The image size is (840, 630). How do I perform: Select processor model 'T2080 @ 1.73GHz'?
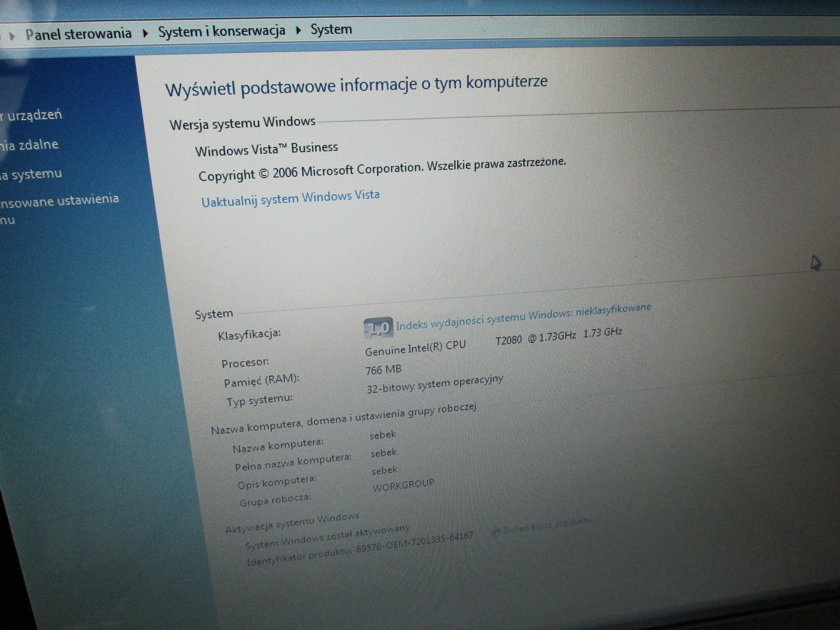pyautogui.click(x=536, y=338)
